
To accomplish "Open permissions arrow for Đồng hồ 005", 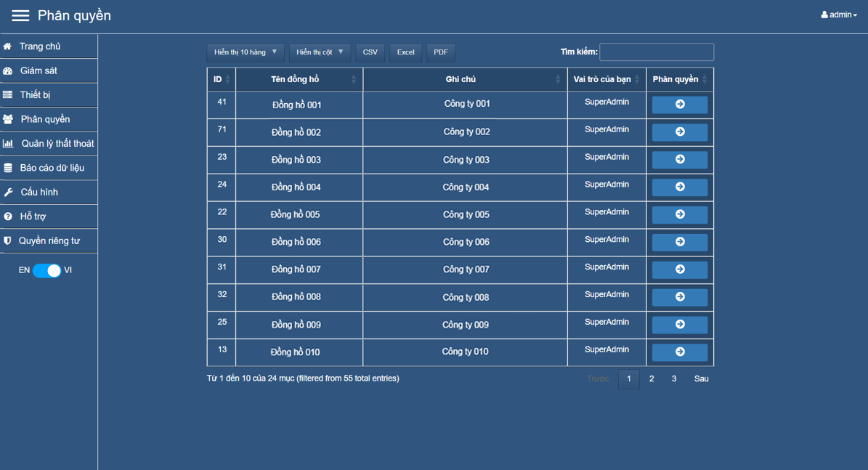I will click(x=679, y=214).
